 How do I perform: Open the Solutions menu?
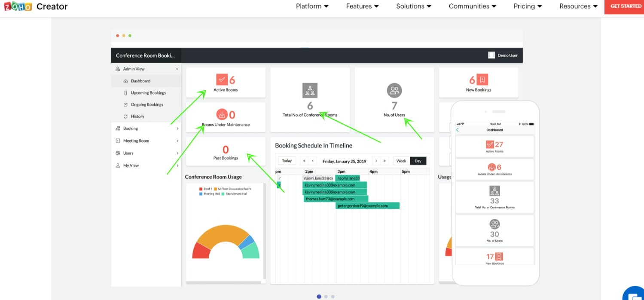(x=414, y=6)
